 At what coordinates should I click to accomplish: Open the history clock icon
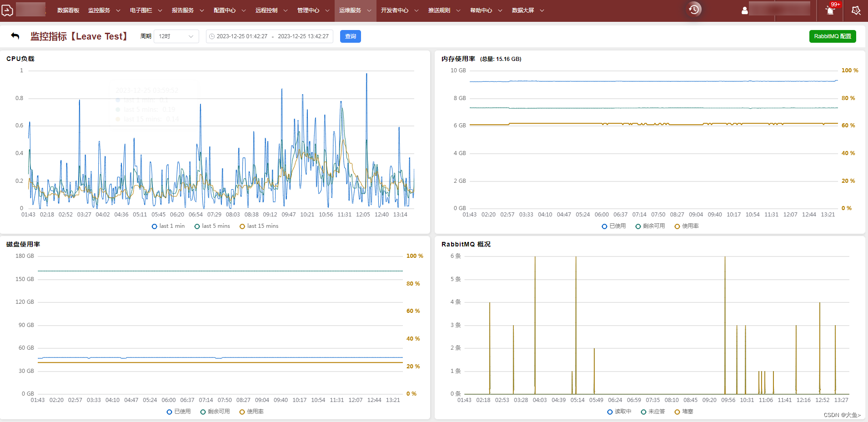(x=694, y=10)
